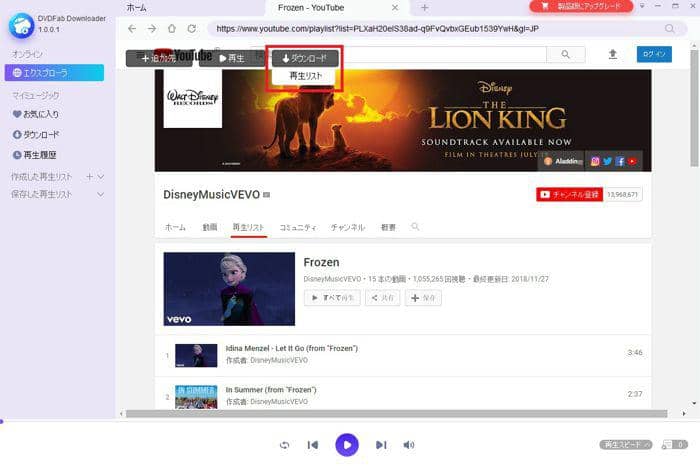Open the home page icon in toolbar
Viewport: 700px width, 466px height.
coord(172,29)
